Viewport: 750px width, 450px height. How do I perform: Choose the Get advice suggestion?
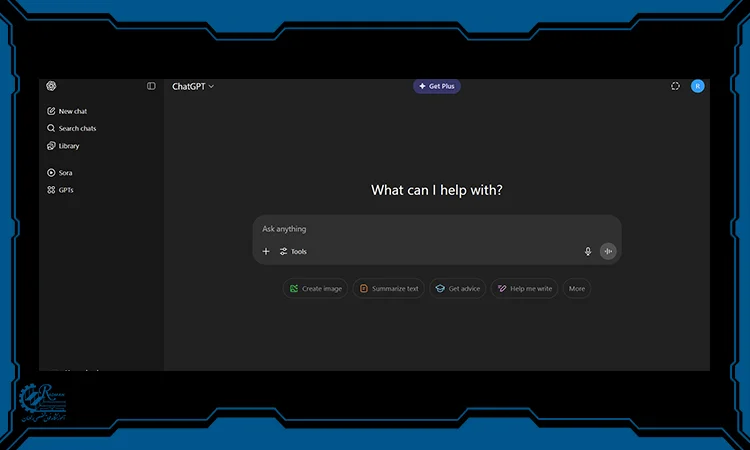[458, 288]
